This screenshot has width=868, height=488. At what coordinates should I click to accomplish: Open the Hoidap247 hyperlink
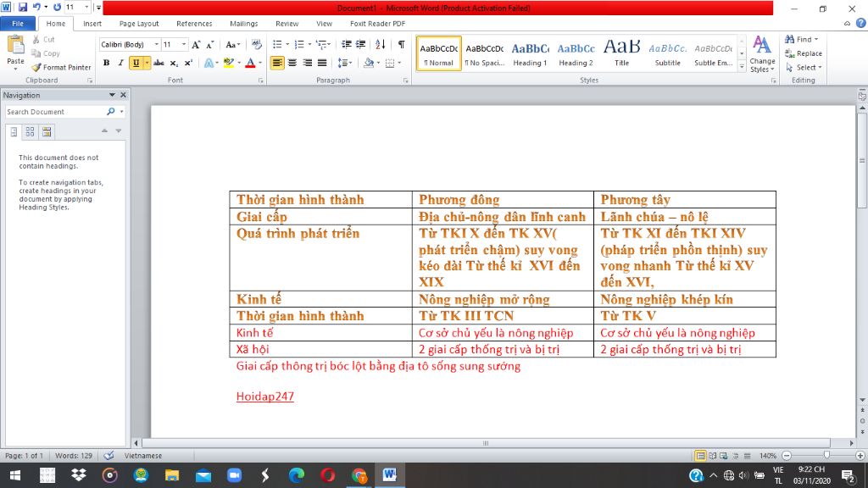tap(264, 396)
